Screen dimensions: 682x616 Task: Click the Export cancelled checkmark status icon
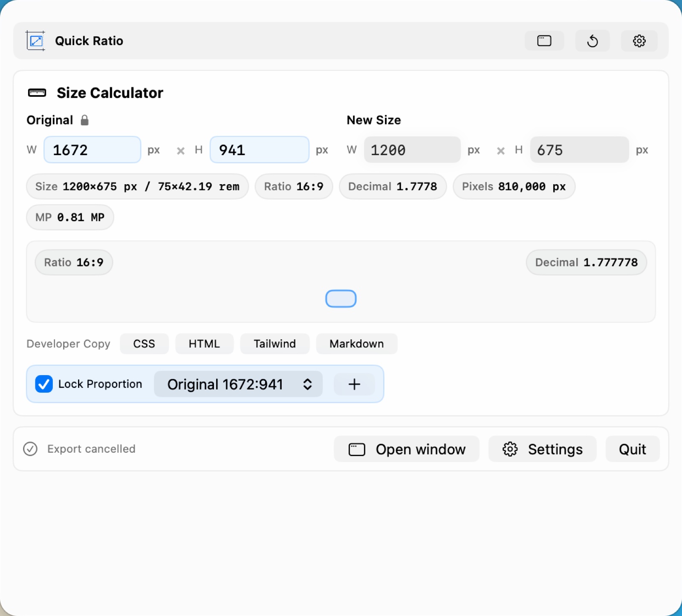pyautogui.click(x=30, y=449)
